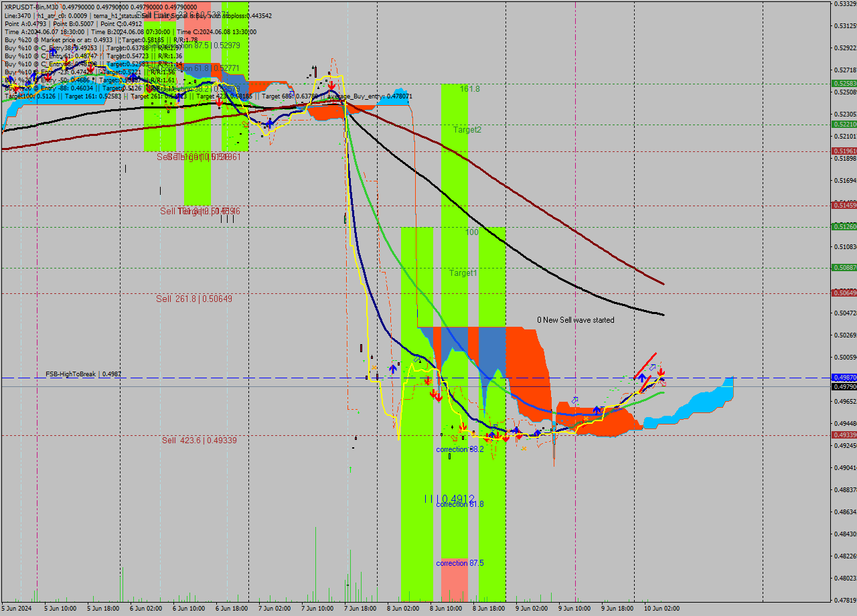Click the 'Target2' label on green band
857x616 pixels.
(x=467, y=130)
